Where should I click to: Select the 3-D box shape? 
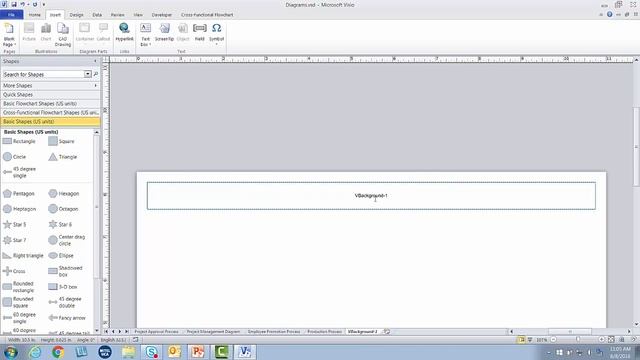point(63,287)
